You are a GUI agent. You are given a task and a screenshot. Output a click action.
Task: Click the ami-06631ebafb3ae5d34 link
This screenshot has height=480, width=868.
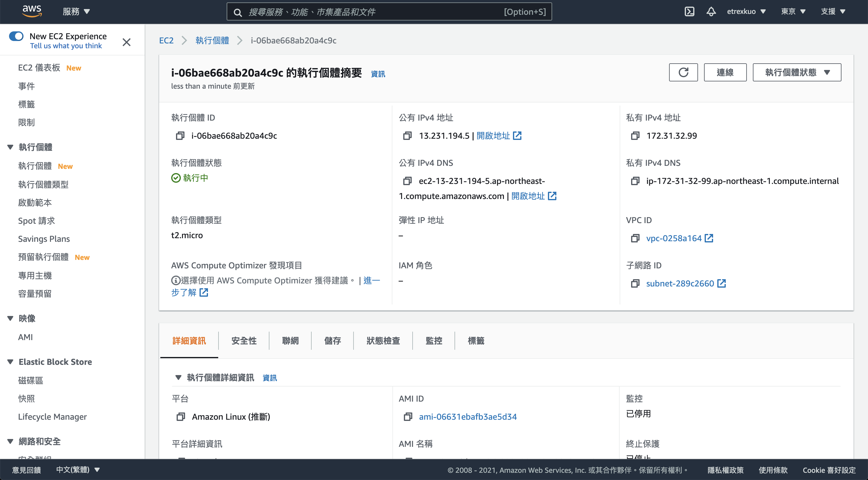468,417
